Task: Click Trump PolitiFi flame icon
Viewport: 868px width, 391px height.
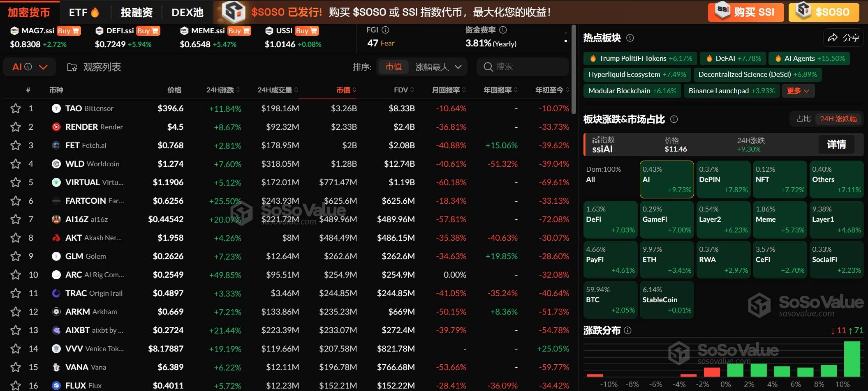Action: pyautogui.click(x=593, y=58)
